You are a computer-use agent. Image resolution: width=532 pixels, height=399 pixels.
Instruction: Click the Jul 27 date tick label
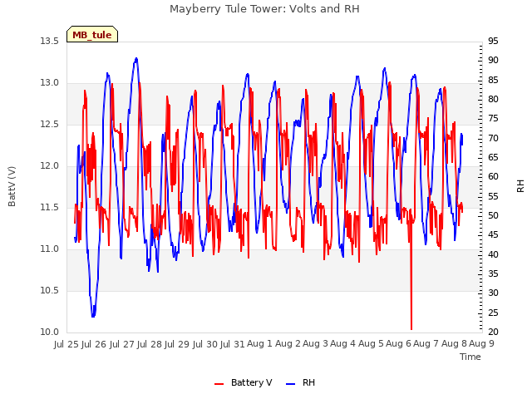[x=121, y=344]
